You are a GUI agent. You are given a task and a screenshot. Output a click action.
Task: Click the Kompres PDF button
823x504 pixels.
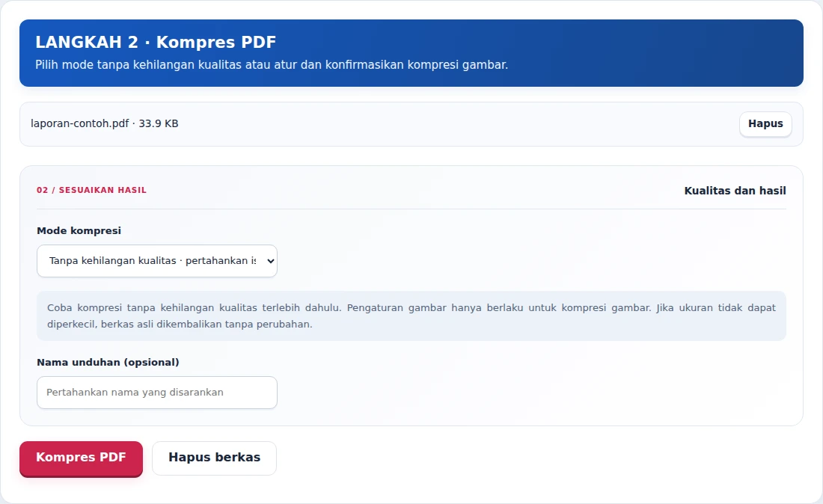coord(81,458)
